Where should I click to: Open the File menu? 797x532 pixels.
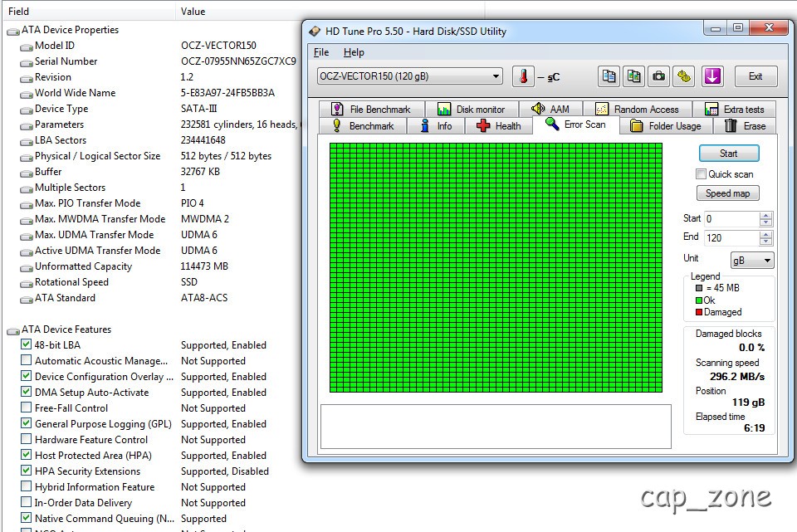321,52
